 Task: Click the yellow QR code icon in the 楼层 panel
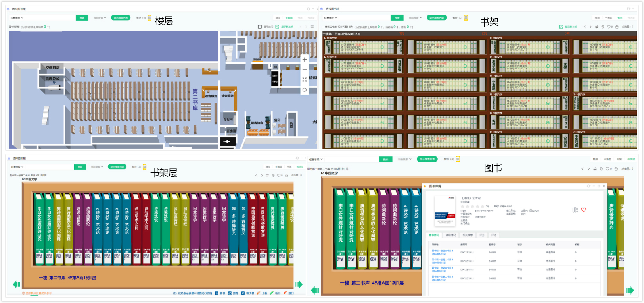(x=149, y=18)
